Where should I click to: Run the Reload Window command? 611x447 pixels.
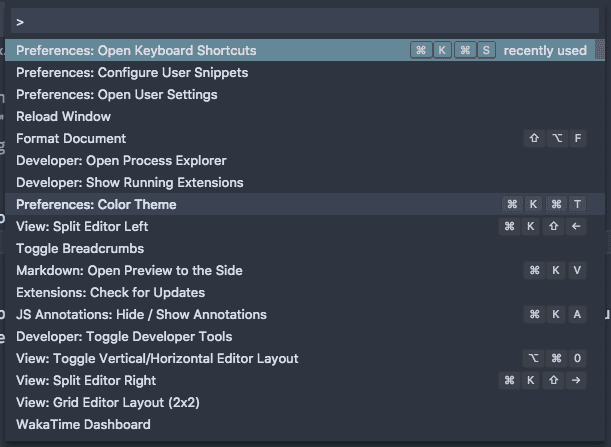pos(64,117)
